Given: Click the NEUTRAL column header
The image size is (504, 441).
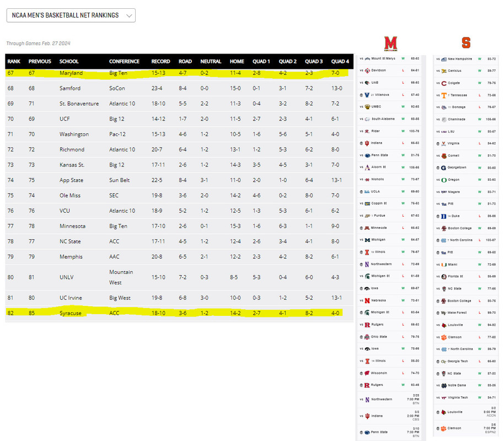Looking at the screenshot, I should [211, 61].
